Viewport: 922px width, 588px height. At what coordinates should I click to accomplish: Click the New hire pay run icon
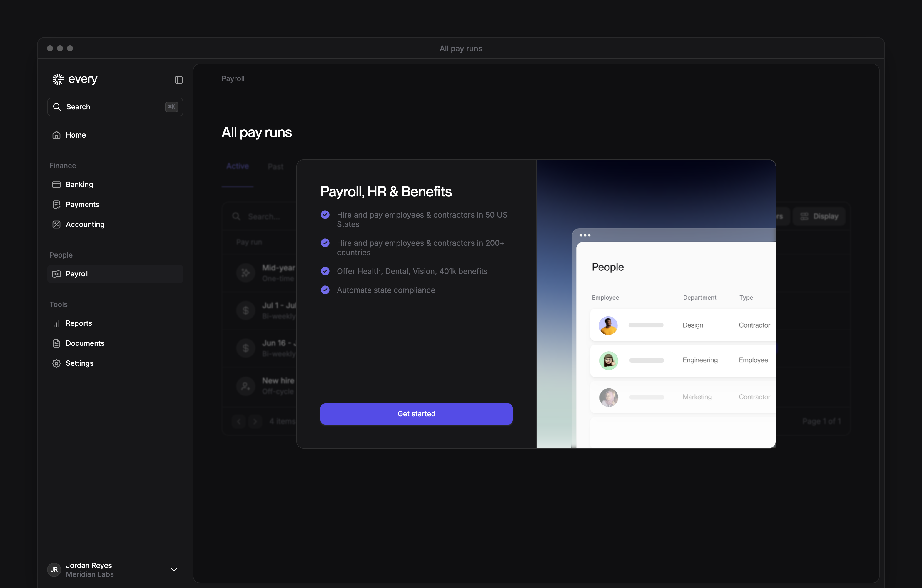(x=246, y=386)
